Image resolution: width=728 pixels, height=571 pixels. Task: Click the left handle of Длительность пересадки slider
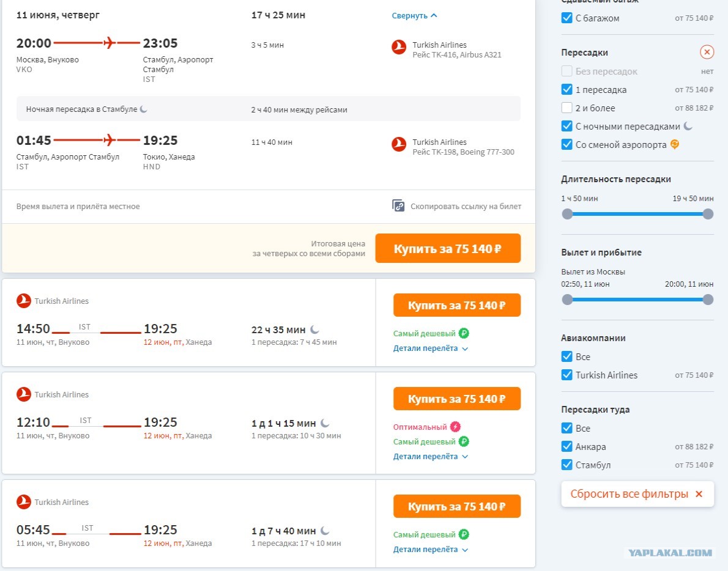pos(567,214)
